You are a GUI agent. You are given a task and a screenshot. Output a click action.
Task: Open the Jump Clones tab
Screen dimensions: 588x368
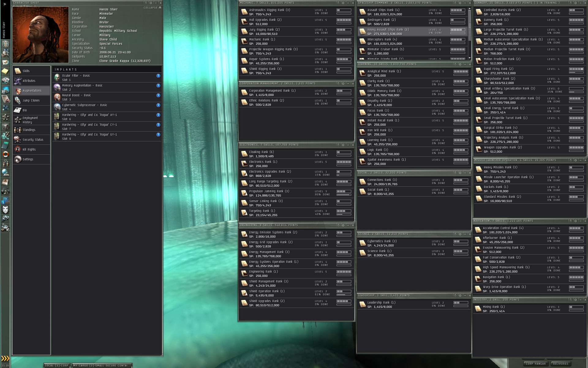click(x=31, y=100)
